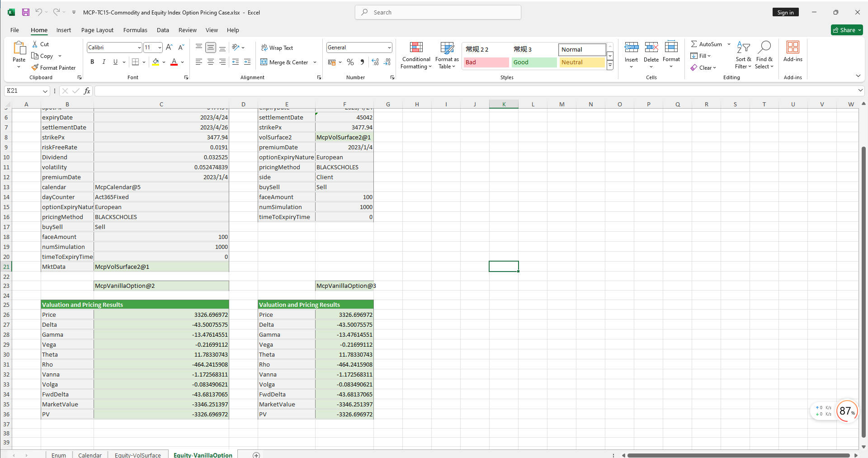The height and width of the screenshot is (458, 868).
Task: Click the Search box in title bar
Action: [438, 12]
